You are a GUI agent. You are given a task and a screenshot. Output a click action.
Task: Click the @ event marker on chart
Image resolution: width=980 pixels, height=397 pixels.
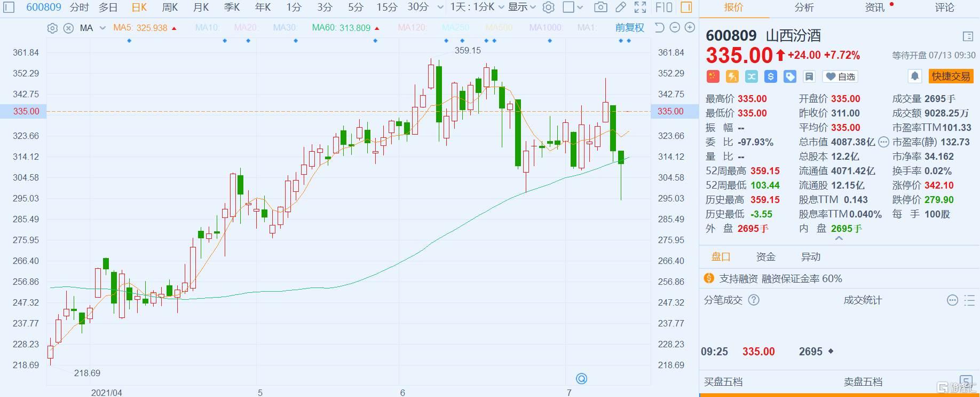click(582, 378)
